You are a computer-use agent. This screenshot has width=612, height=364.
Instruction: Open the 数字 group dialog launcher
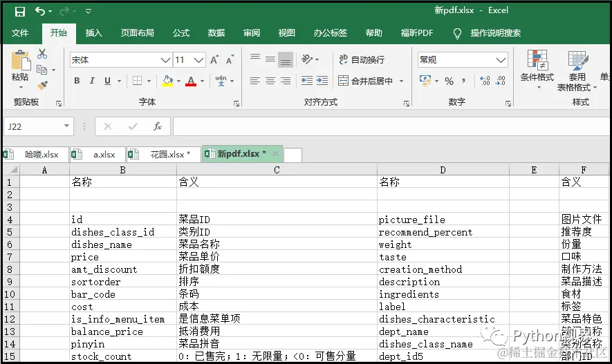(508, 104)
